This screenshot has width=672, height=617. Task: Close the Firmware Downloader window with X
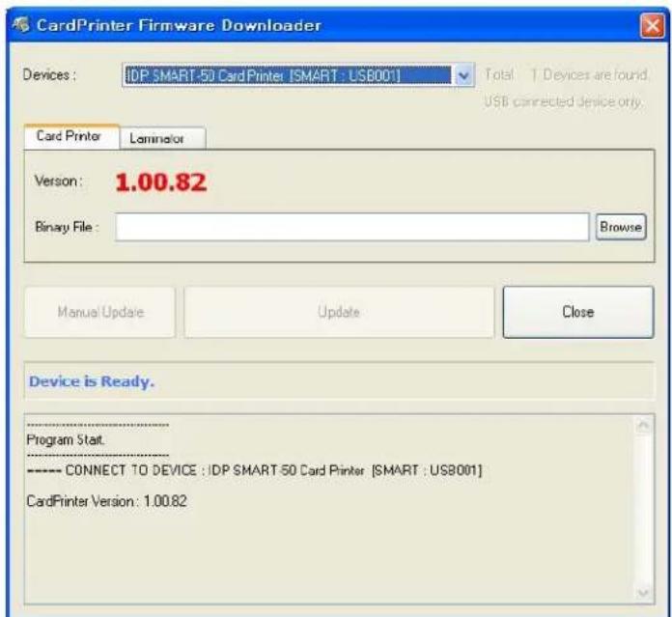[652, 25]
